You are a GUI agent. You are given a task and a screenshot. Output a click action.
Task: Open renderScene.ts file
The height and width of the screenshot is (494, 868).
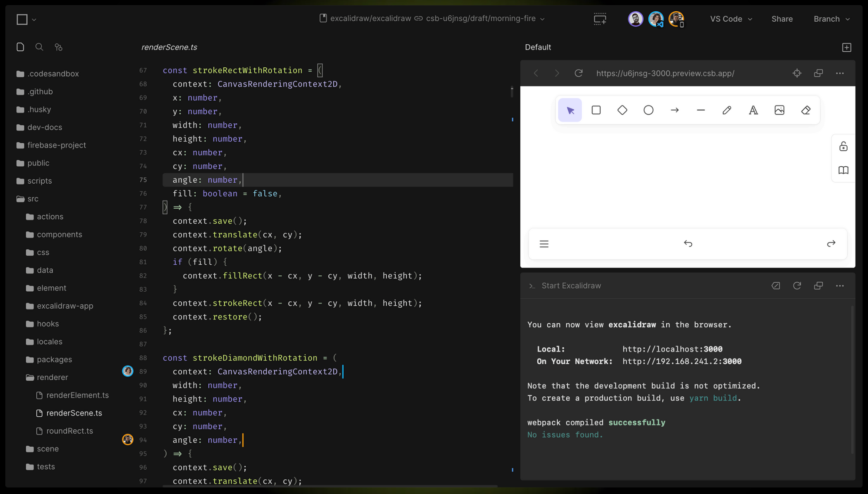pos(74,412)
